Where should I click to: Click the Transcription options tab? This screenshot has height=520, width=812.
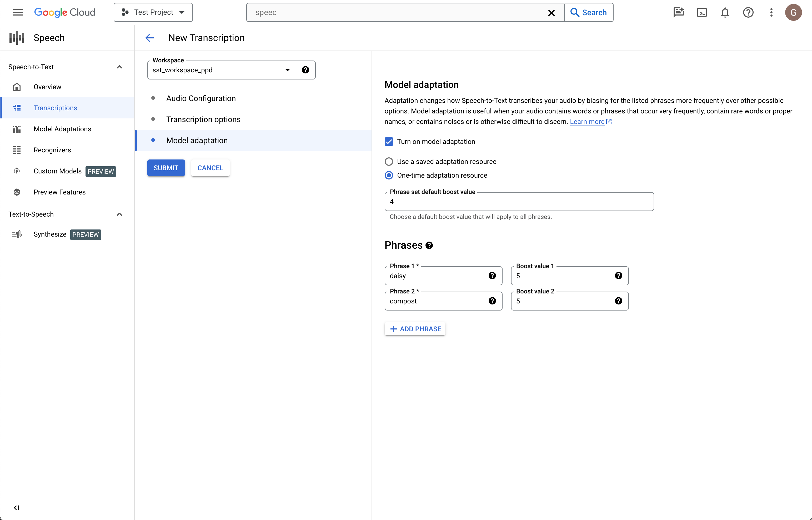[x=203, y=119]
